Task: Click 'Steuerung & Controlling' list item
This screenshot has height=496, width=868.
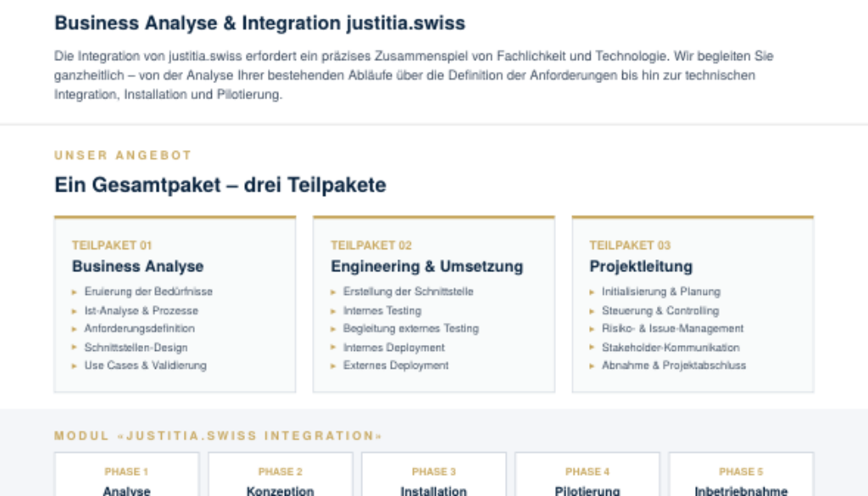Action: point(660,310)
